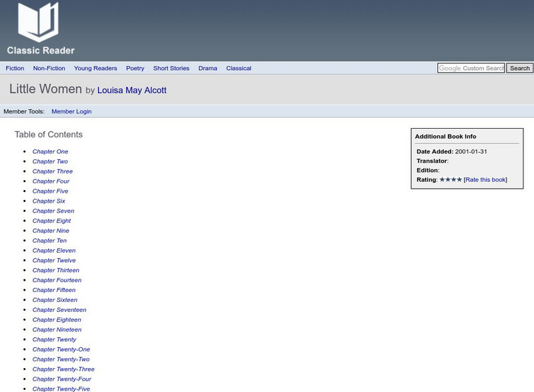
Task: Click the Little Women title heading
Action: coord(45,89)
